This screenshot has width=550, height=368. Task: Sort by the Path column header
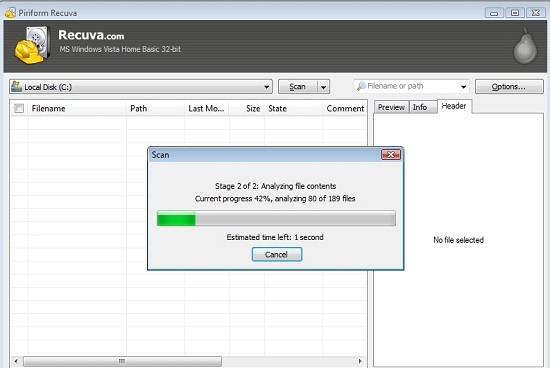point(155,108)
